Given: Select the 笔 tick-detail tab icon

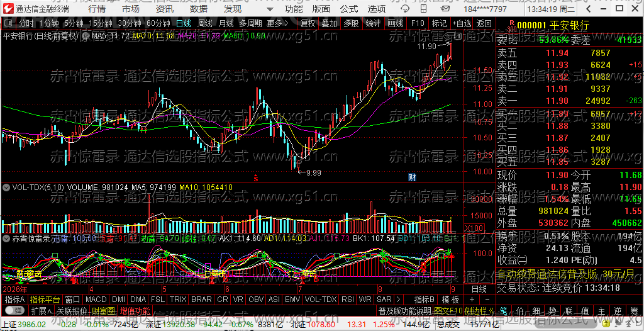Looking at the screenshot, I should pos(504,310).
